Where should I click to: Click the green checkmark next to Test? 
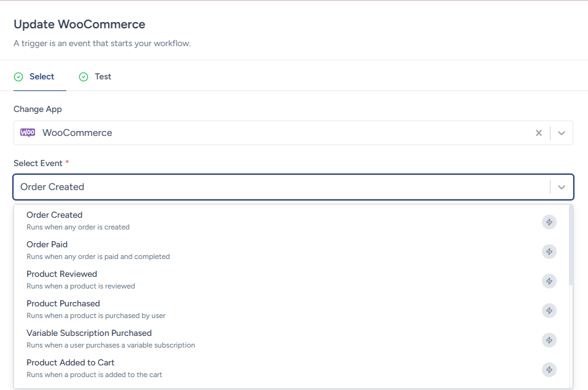[84, 77]
